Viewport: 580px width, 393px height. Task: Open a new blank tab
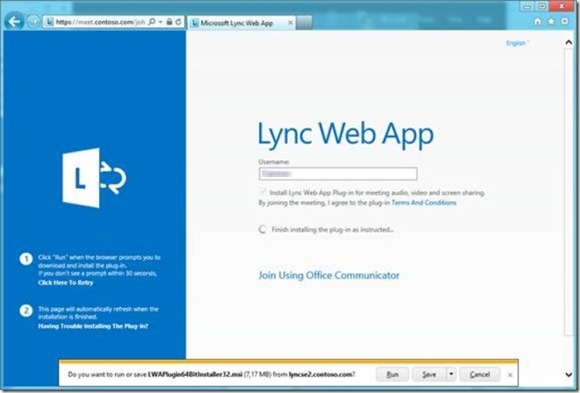(304, 23)
